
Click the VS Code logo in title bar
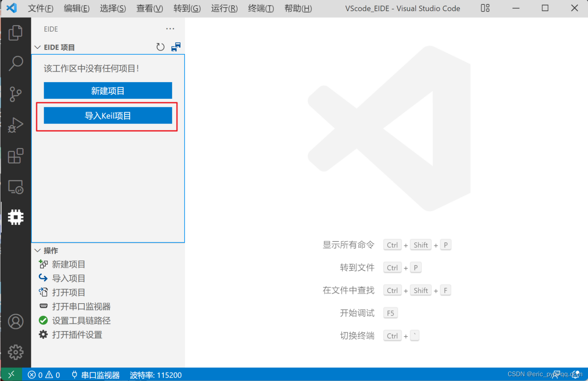12,8
